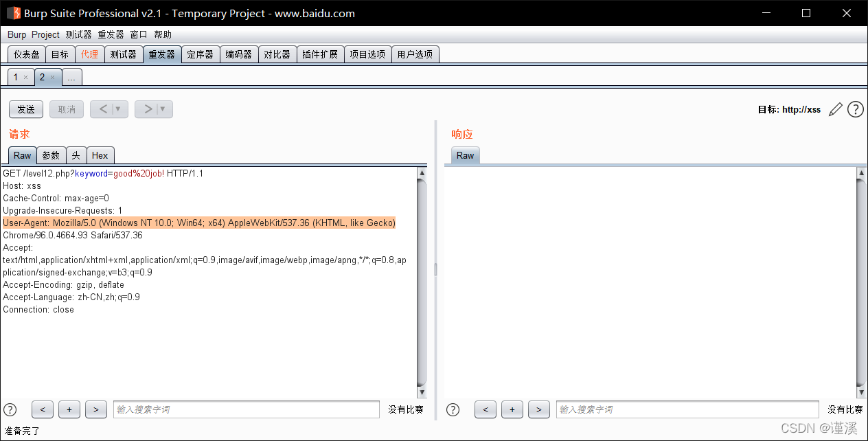Open new Repeater tab with ... button
Screen dimensions: 868x441
pyautogui.click(x=72, y=78)
